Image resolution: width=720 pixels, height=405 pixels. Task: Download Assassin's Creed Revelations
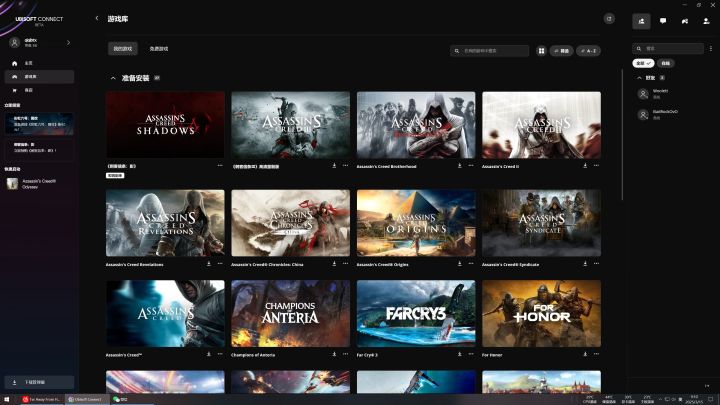pyautogui.click(x=208, y=264)
